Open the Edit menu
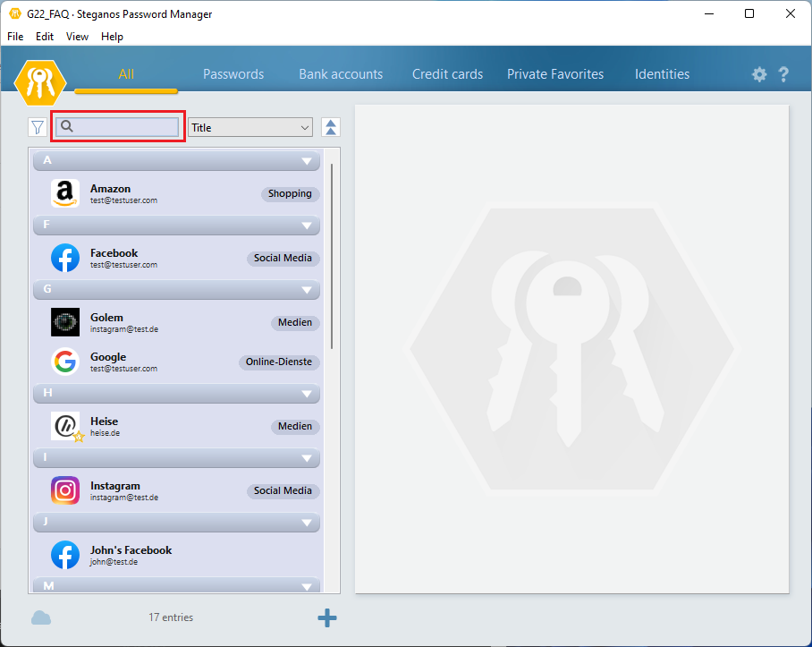 [x=45, y=37]
